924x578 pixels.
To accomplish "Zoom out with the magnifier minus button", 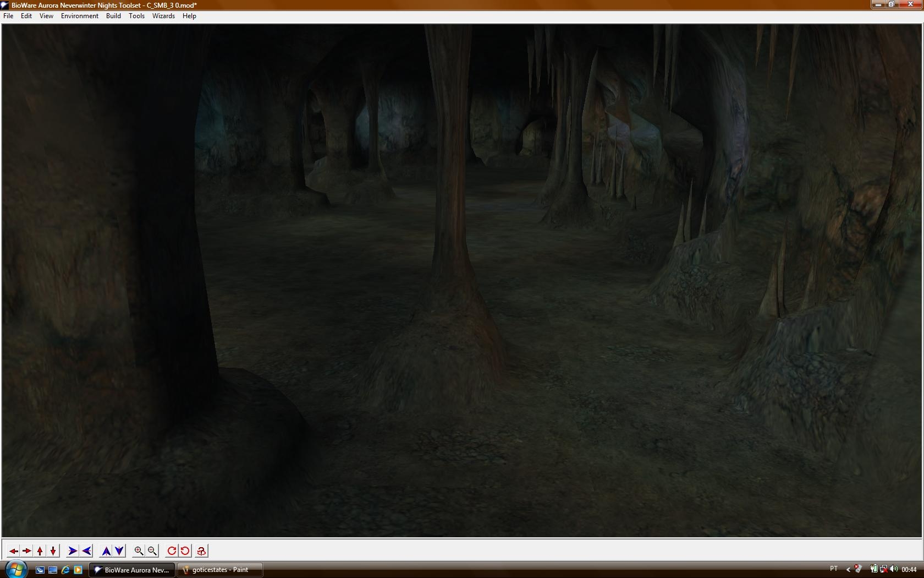I will [152, 550].
